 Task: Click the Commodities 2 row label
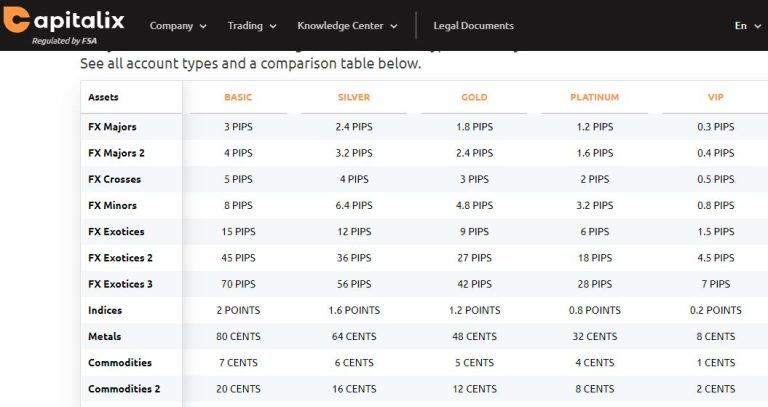[124, 389]
